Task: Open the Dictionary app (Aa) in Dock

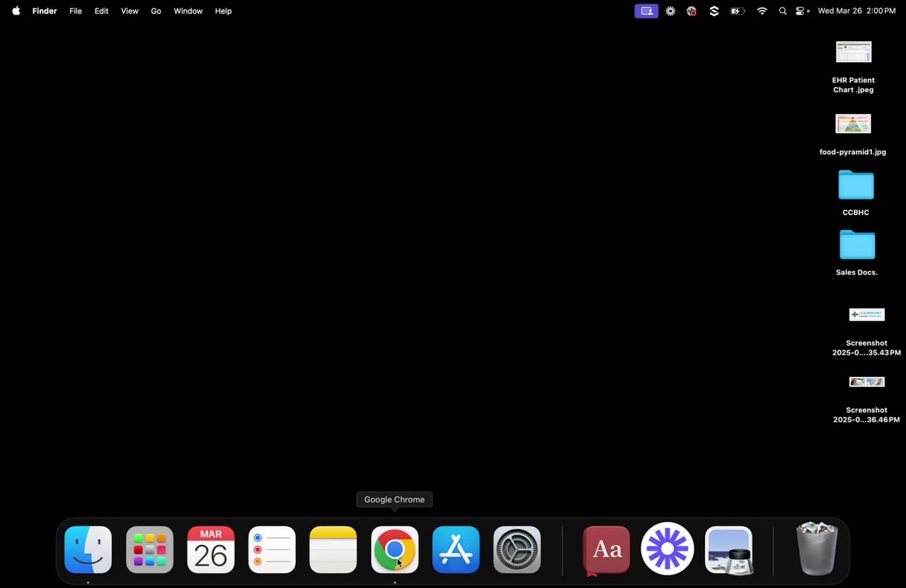Action: point(607,550)
